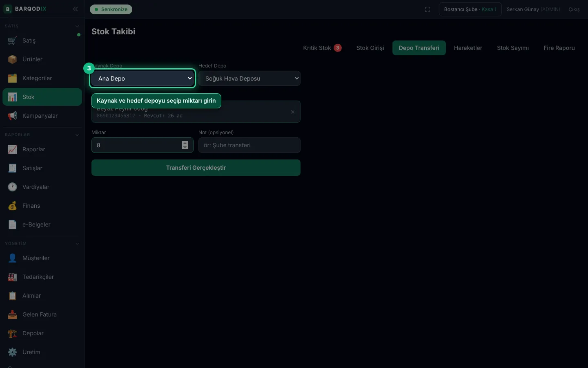The width and height of the screenshot is (588, 368).
Task: Click the Çıkış logout link
Action: pos(574,9)
